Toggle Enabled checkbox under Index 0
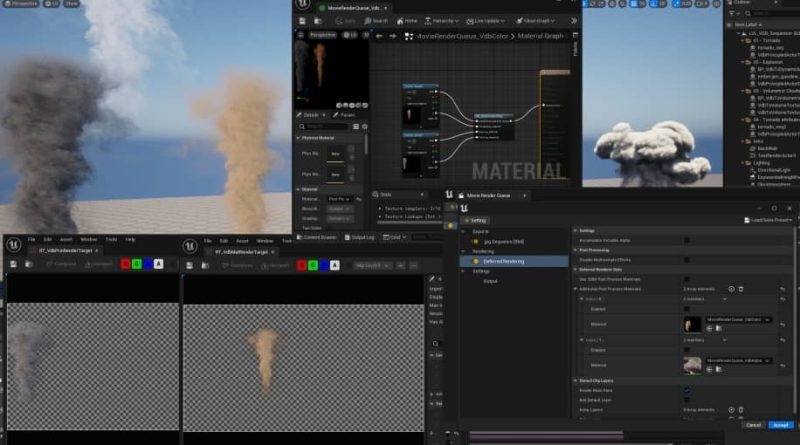Viewport: 800px width, 445px height. click(x=687, y=309)
